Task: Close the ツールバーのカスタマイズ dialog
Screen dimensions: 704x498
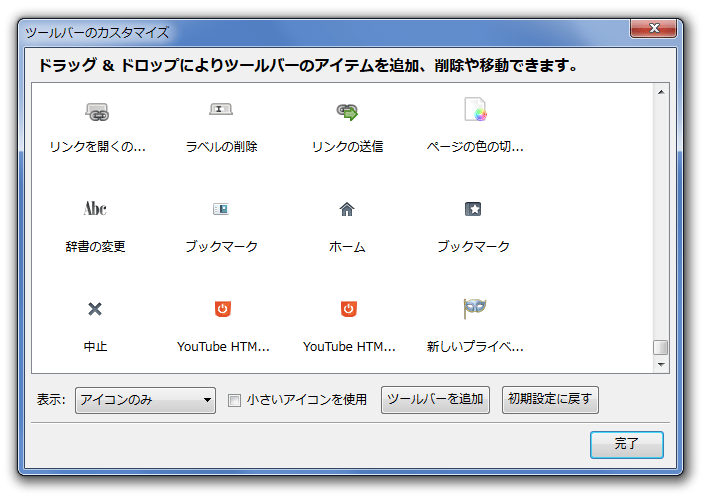Action: (x=653, y=28)
